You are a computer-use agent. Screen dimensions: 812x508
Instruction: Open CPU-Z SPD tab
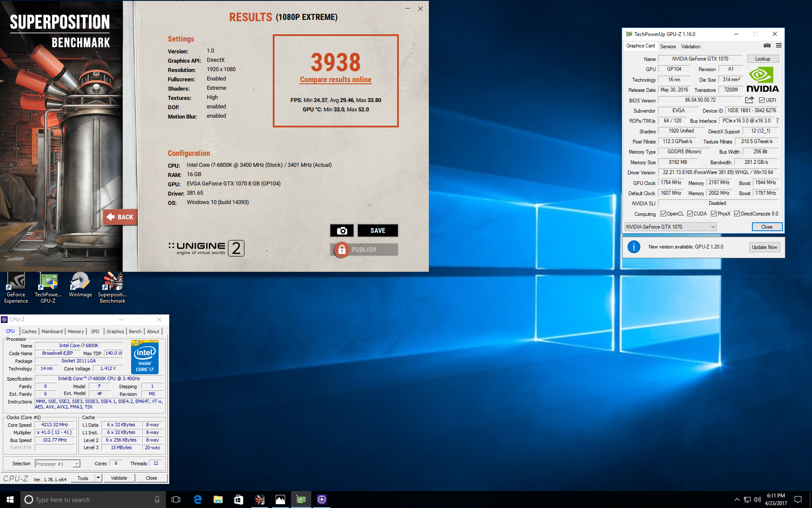(95, 331)
